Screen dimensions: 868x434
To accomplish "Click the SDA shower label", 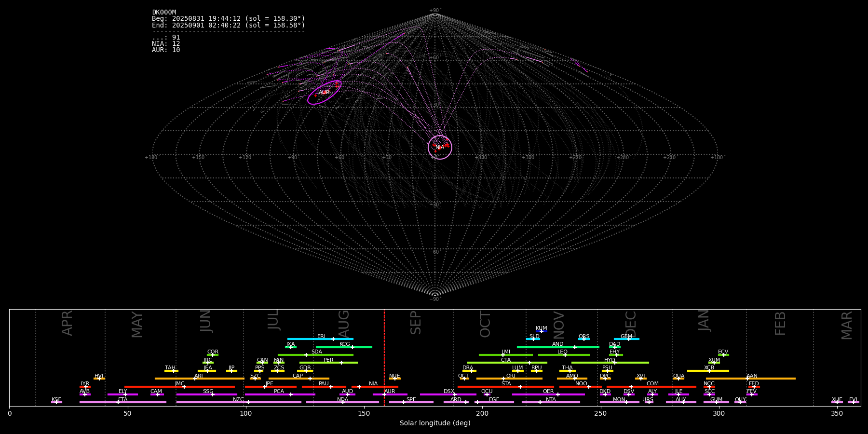I will coord(317,352).
